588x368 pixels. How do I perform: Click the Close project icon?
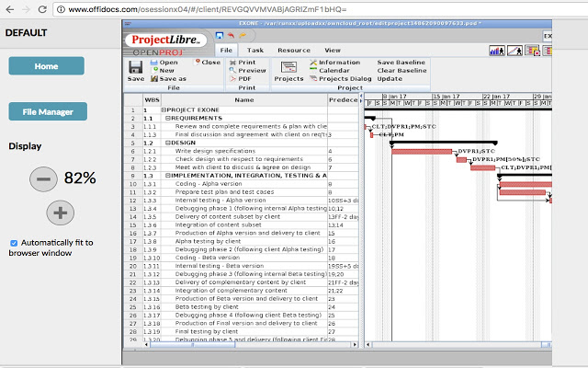pos(194,63)
